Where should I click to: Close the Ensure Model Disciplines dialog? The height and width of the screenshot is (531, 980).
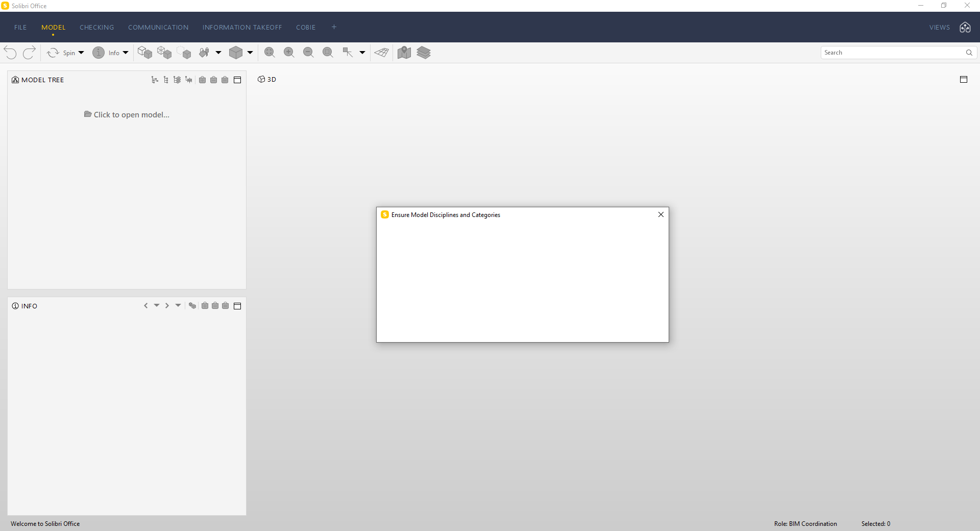(x=661, y=214)
